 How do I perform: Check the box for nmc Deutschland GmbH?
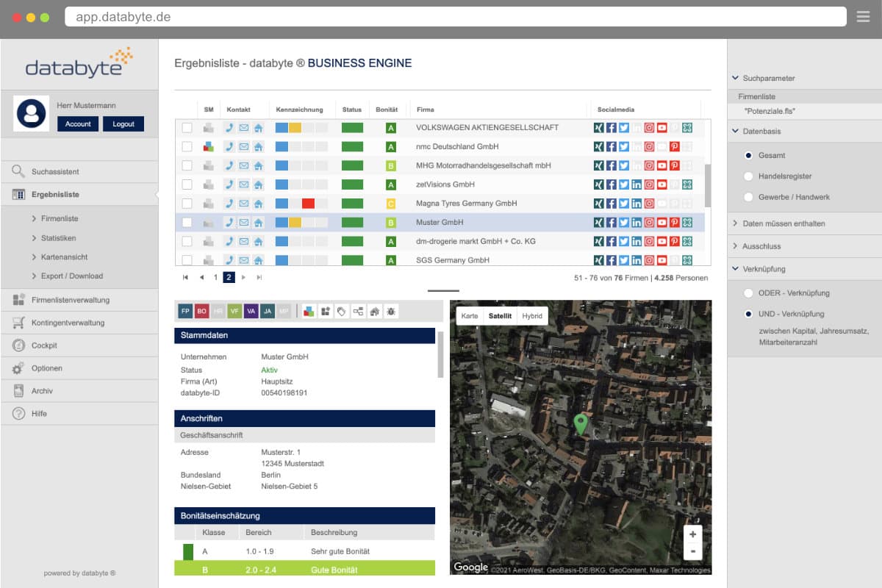[187, 146]
